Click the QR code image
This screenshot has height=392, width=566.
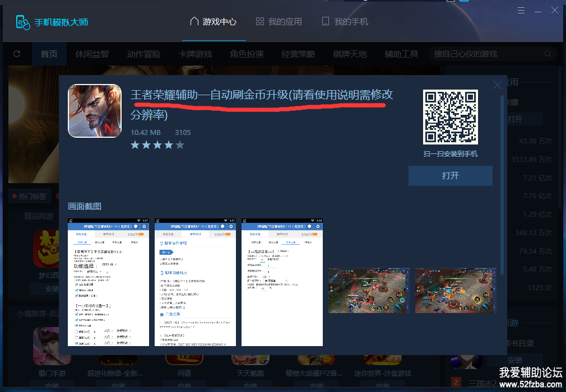tap(451, 116)
